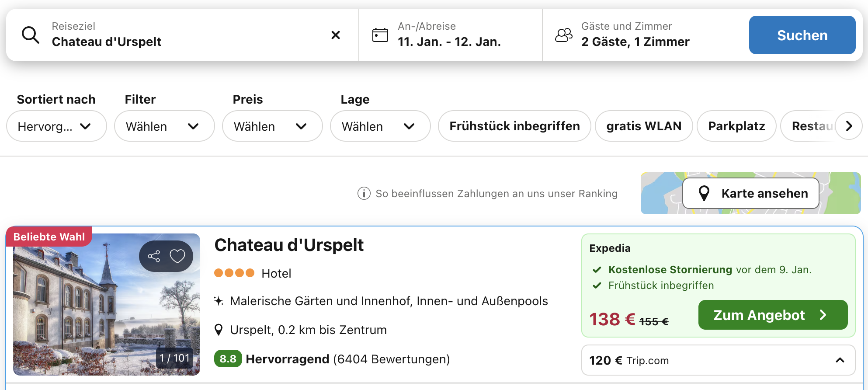
Task: Click Zum Angebot for Expedia deal
Action: pyautogui.click(x=772, y=315)
